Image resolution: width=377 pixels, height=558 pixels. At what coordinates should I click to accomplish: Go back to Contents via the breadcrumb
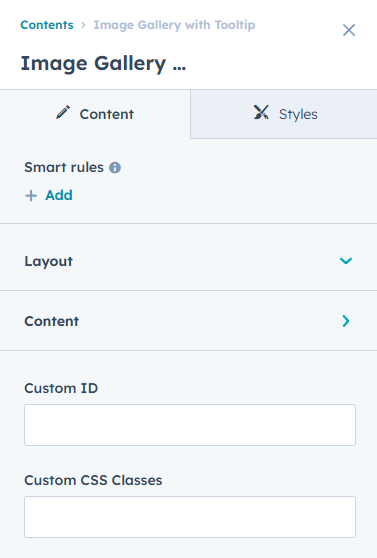(x=47, y=25)
